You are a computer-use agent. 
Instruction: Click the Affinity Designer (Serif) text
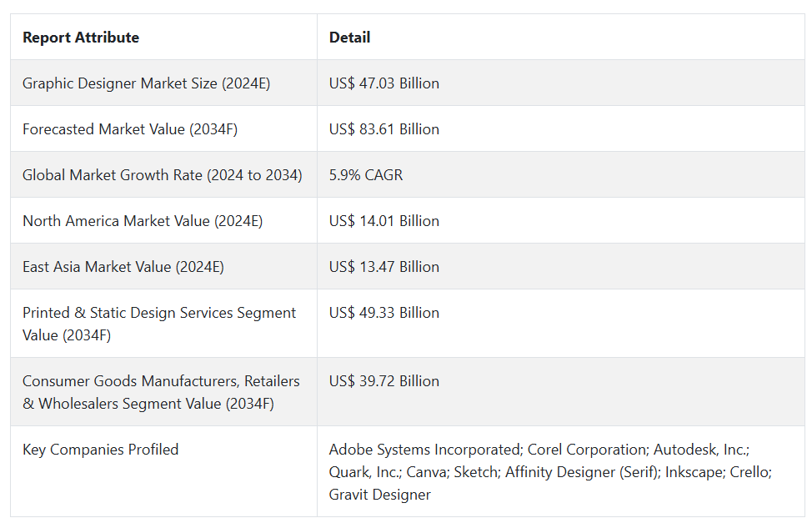coord(582,472)
